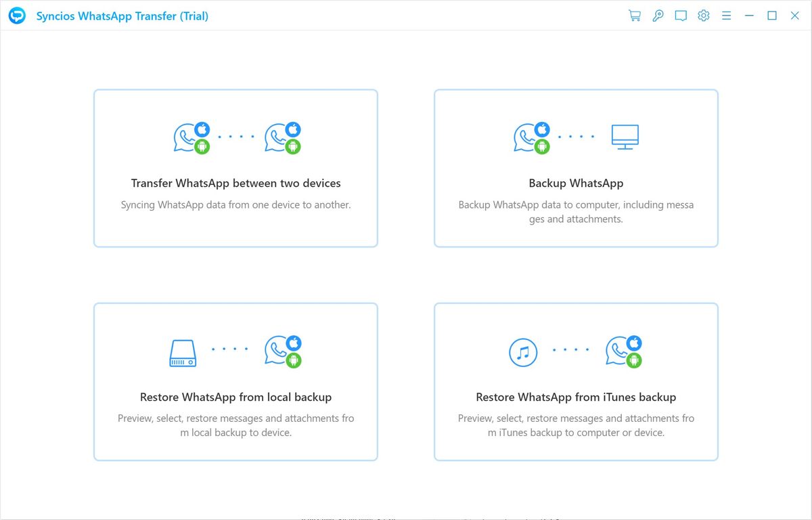This screenshot has width=812, height=520.
Task: Click target WhatsApp icon in Transfer card
Action: coord(283,137)
